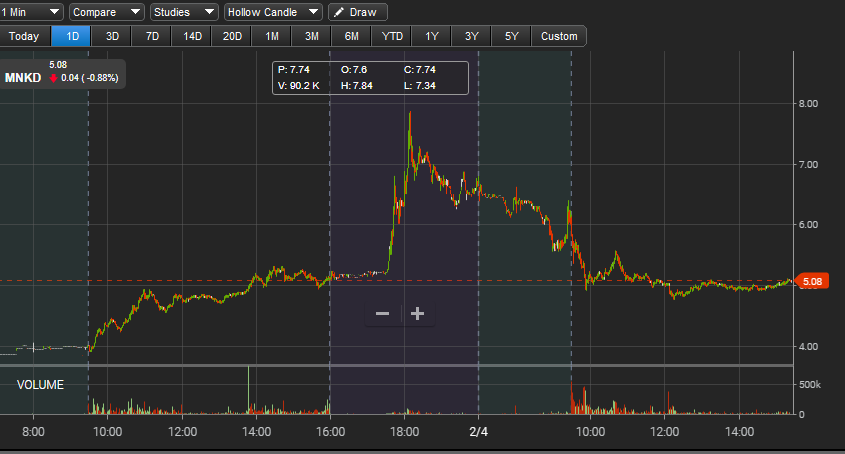
Task: Show the 1M chart range
Action: tap(272, 36)
